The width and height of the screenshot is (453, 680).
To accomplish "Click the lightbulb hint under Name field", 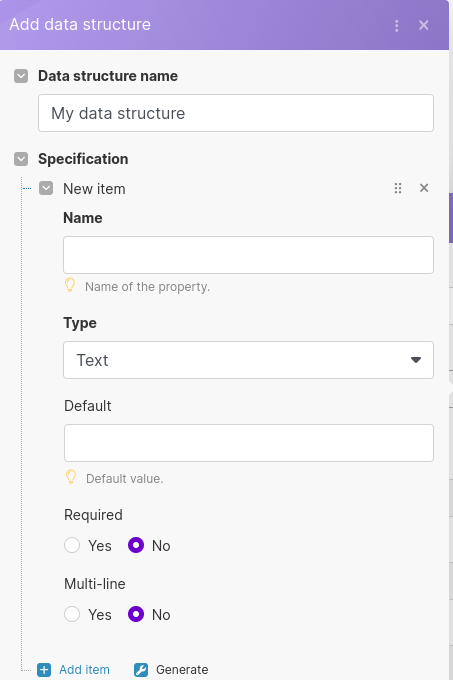I will pos(70,285).
